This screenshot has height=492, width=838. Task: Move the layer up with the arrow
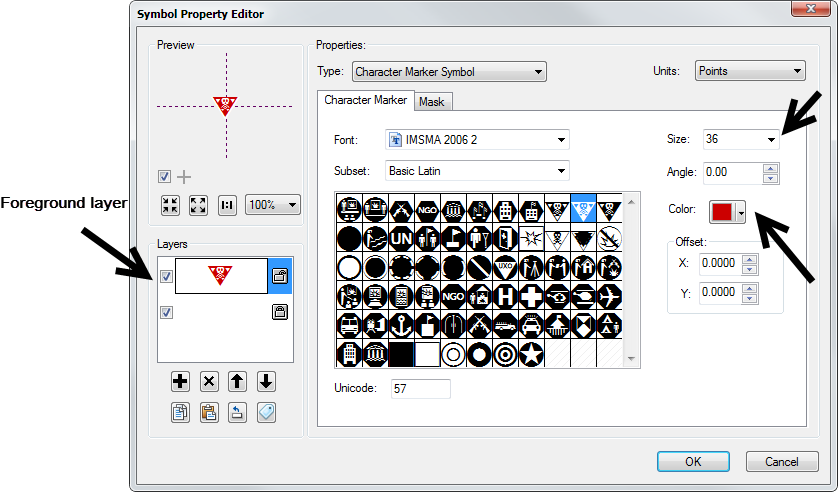(237, 381)
